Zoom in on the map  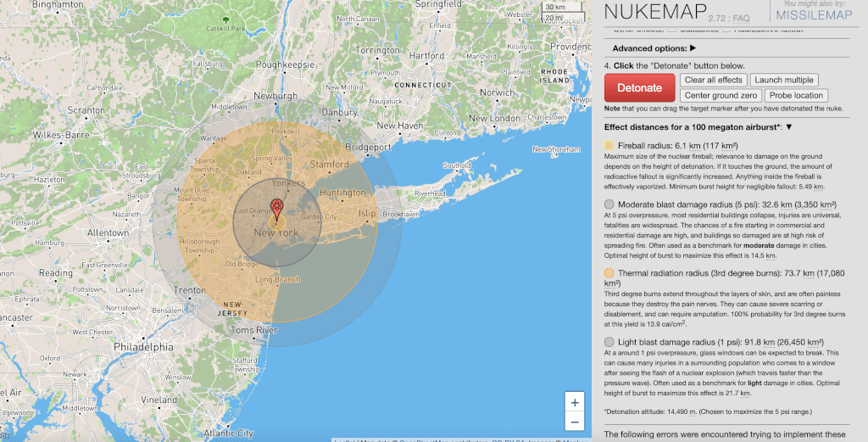tap(575, 403)
